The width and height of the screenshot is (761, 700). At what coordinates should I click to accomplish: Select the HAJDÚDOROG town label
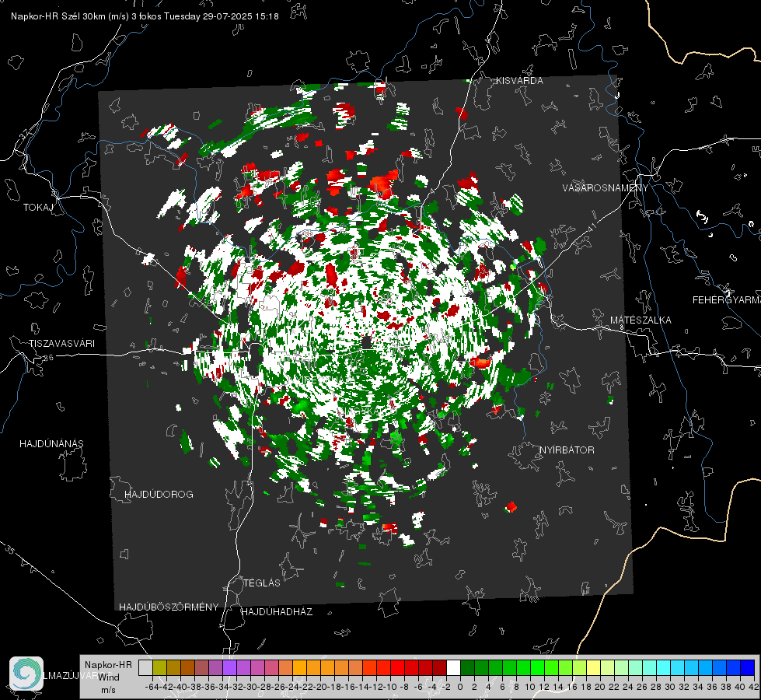[x=159, y=494]
